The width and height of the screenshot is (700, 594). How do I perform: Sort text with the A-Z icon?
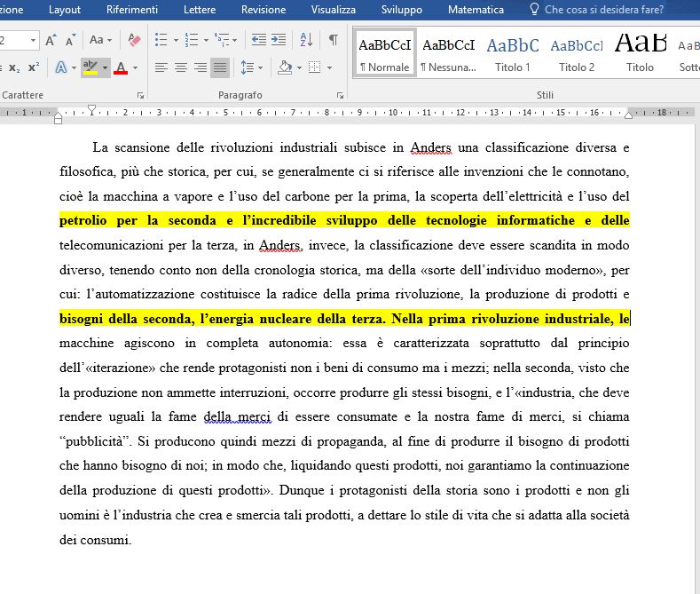tap(306, 40)
